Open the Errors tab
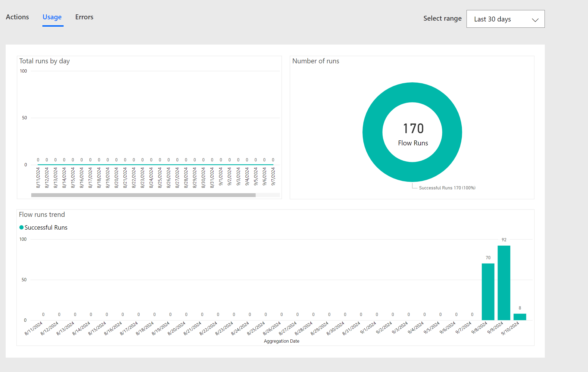 click(84, 17)
